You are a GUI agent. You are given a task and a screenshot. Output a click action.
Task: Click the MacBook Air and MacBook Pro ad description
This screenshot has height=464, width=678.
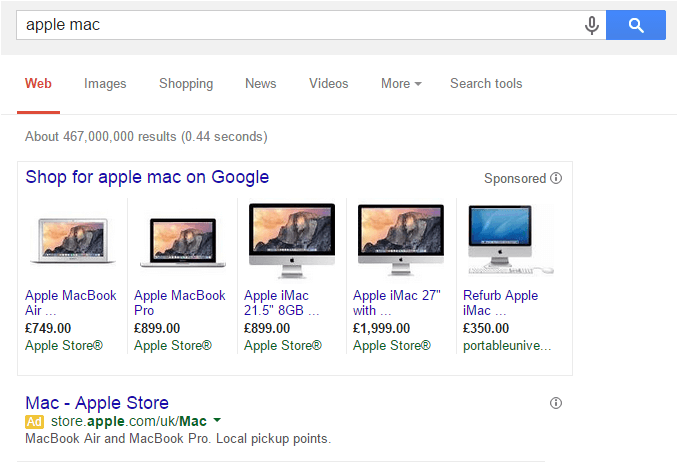coord(178,438)
